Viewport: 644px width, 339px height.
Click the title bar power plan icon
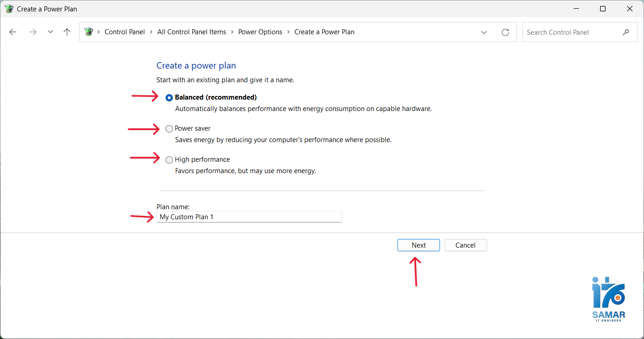(x=9, y=9)
